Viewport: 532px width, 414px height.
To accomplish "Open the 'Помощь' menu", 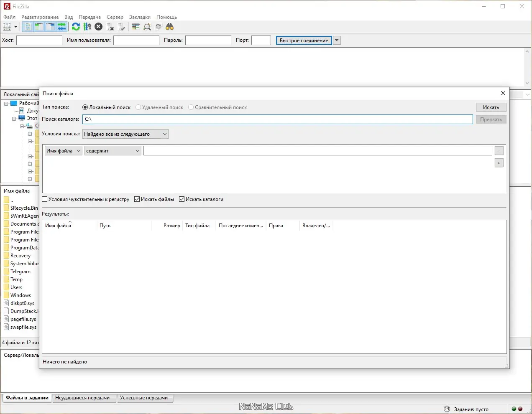I will click(x=166, y=17).
